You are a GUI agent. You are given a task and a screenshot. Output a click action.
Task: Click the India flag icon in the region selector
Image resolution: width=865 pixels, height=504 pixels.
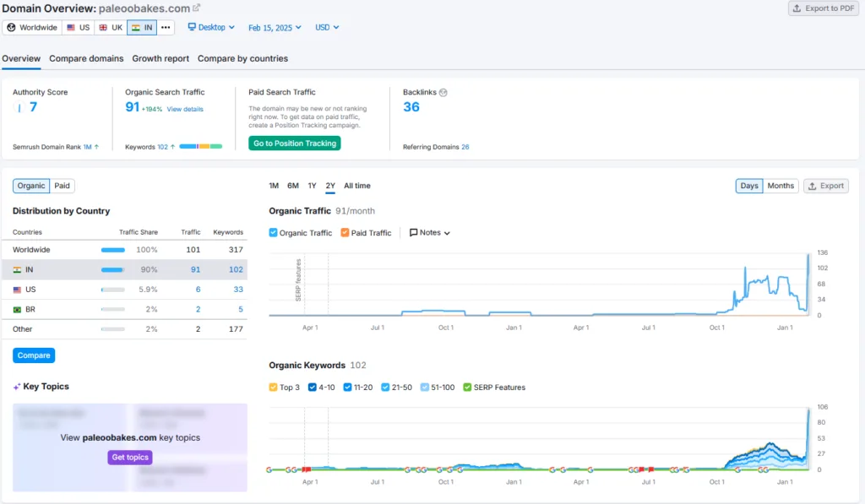136,28
